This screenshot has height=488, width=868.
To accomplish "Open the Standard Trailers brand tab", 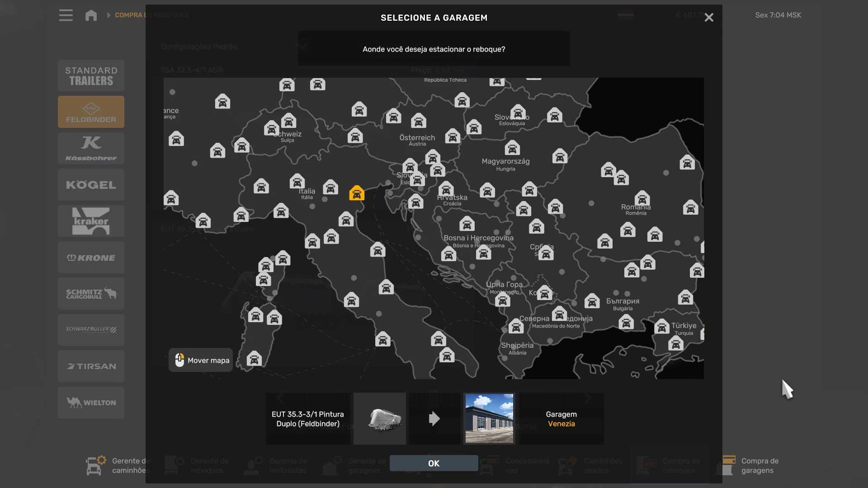I will 91,76.
